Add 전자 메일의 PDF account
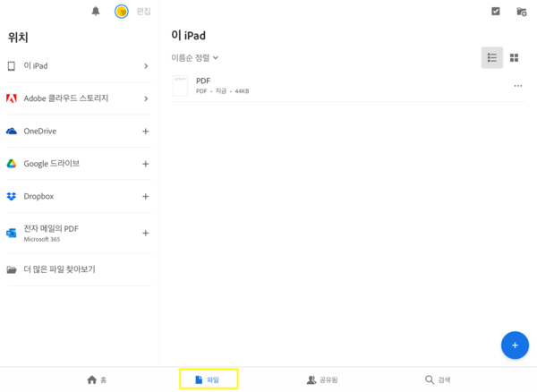The width and height of the screenshot is (537, 392). 146,233
